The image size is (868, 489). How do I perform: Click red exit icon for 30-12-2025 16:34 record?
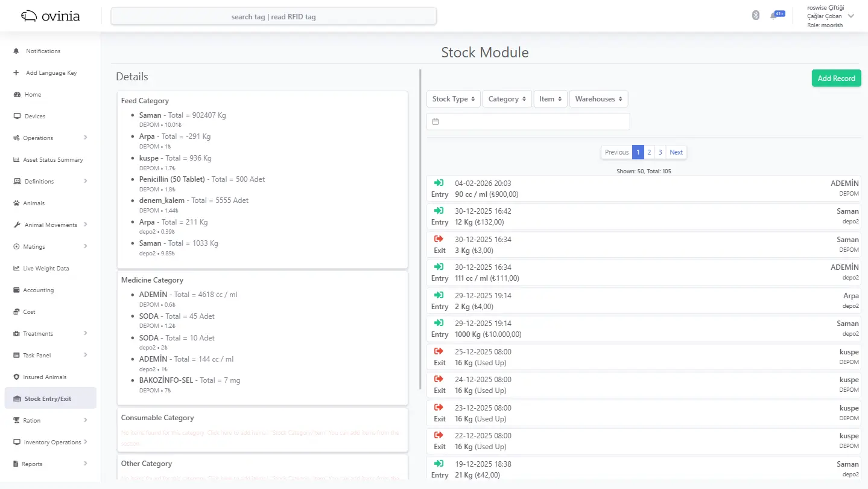439,239
